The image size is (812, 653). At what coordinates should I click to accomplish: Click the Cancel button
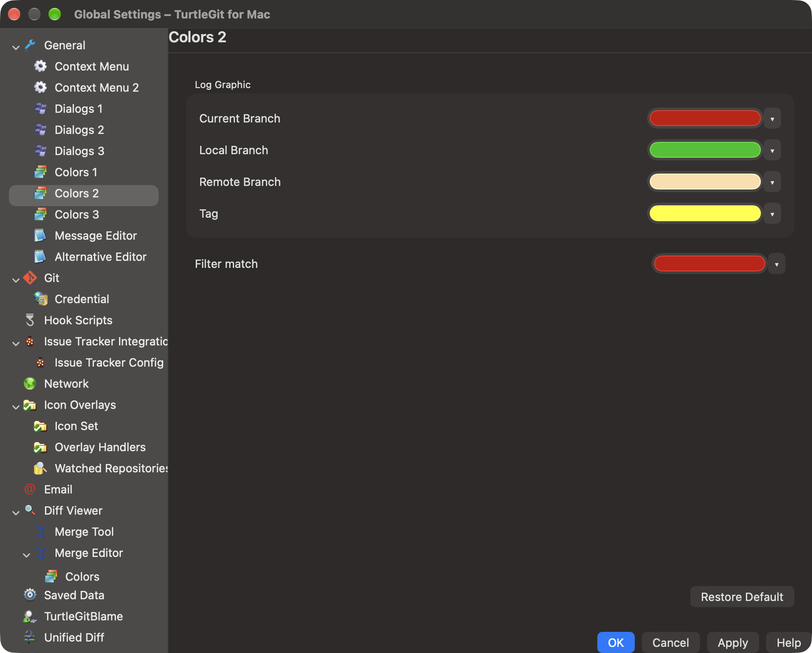(x=670, y=642)
